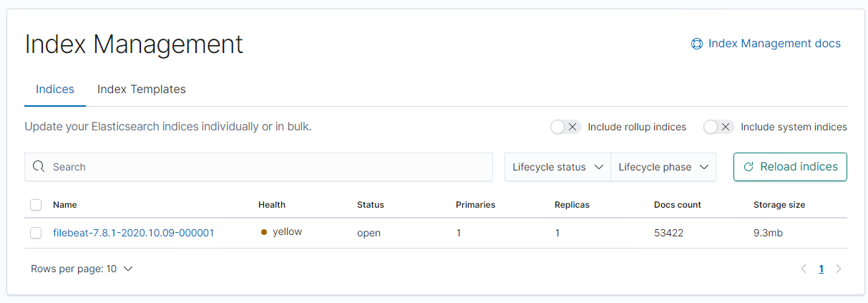
Task: Switch to the Index Templates tab
Action: (x=141, y=90)
